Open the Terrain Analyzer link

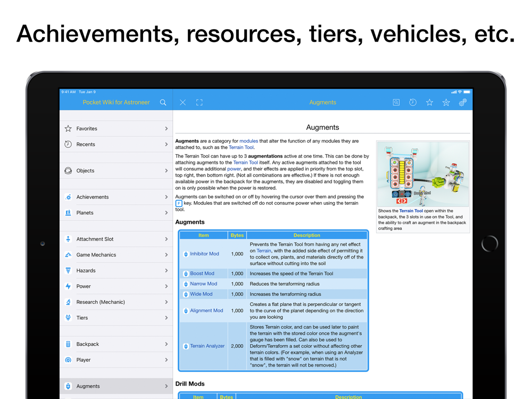coord(207,346)
